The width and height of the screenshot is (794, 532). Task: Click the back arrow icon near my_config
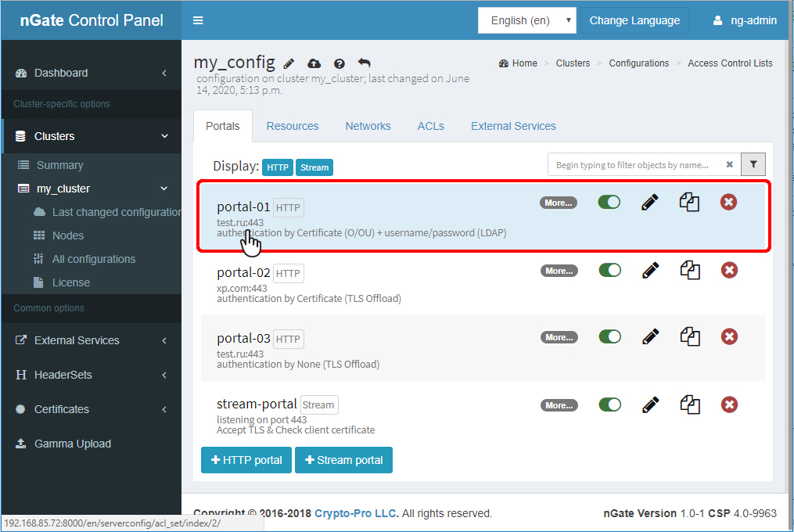click(x=365, y=63)
